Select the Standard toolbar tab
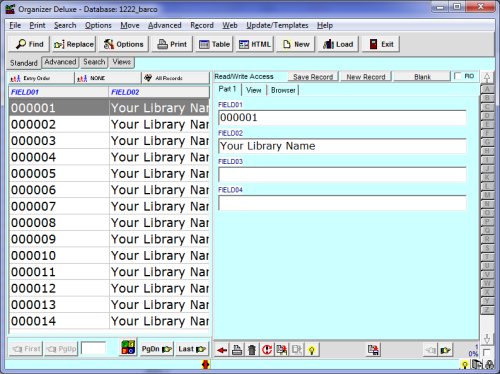 click(24, 63)
